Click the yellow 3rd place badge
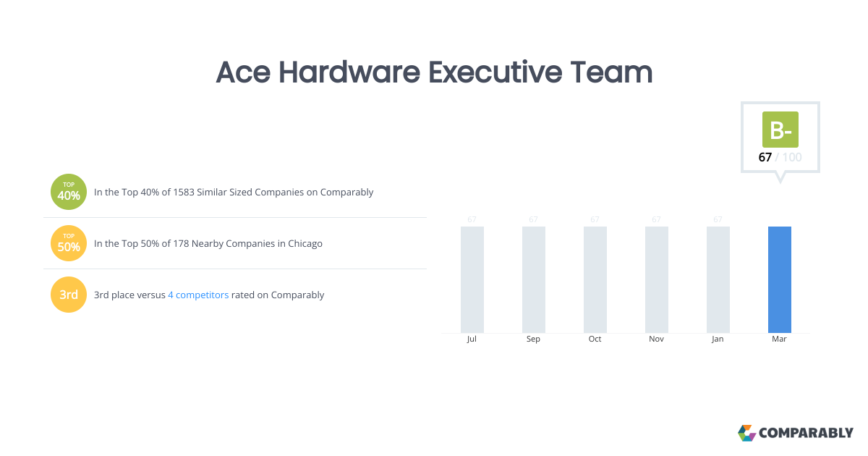 pos(69,295)
